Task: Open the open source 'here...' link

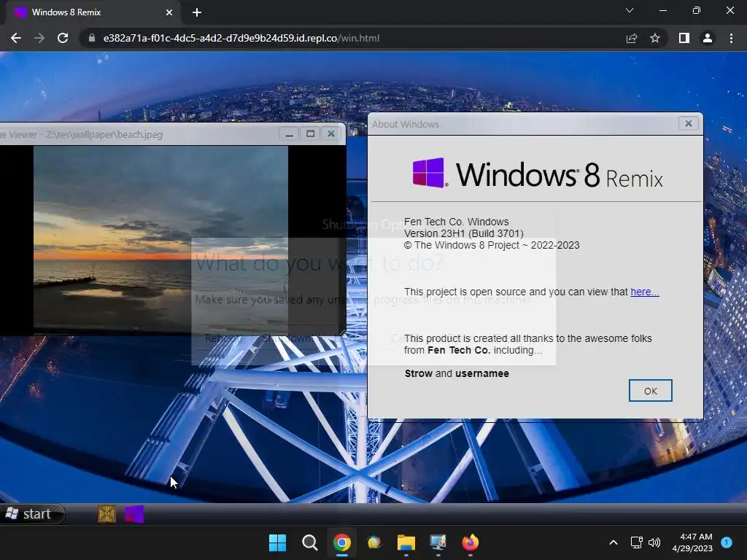Action: pyautogui.click(x=645, y=292)
